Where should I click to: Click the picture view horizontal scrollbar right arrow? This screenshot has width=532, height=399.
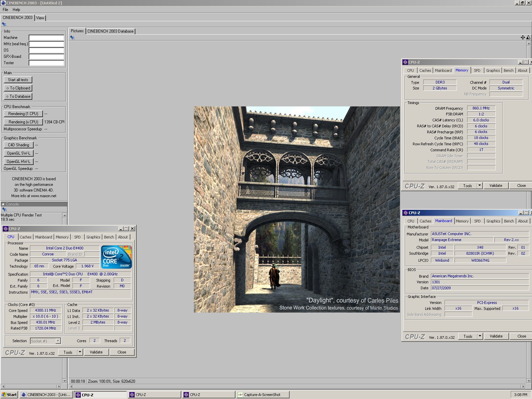point(523,387)
